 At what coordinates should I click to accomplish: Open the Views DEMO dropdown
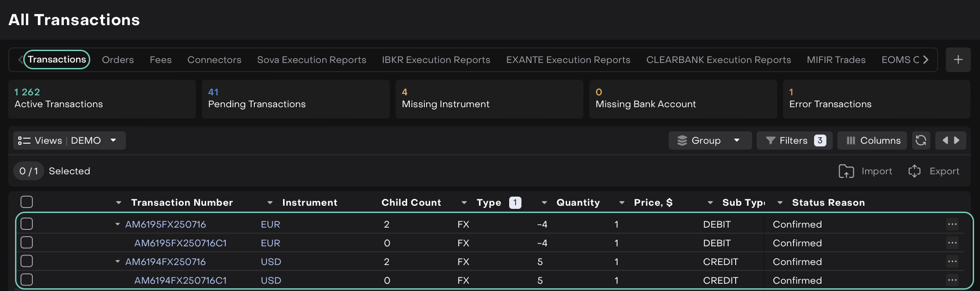coord(69,140)
